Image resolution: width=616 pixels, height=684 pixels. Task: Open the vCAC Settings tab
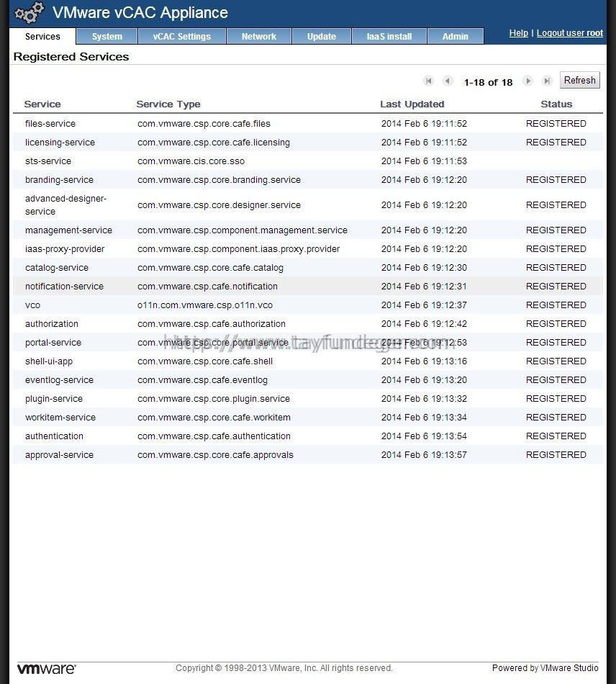coord(182,37)
